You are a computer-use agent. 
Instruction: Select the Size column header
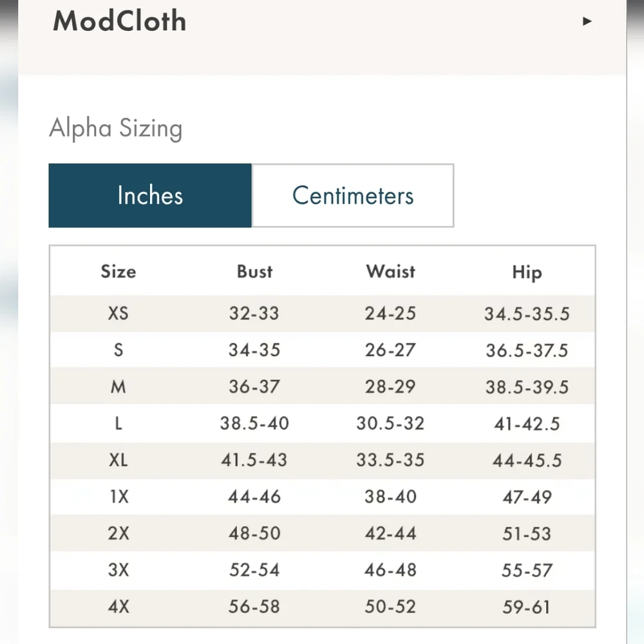coord(118,272)
